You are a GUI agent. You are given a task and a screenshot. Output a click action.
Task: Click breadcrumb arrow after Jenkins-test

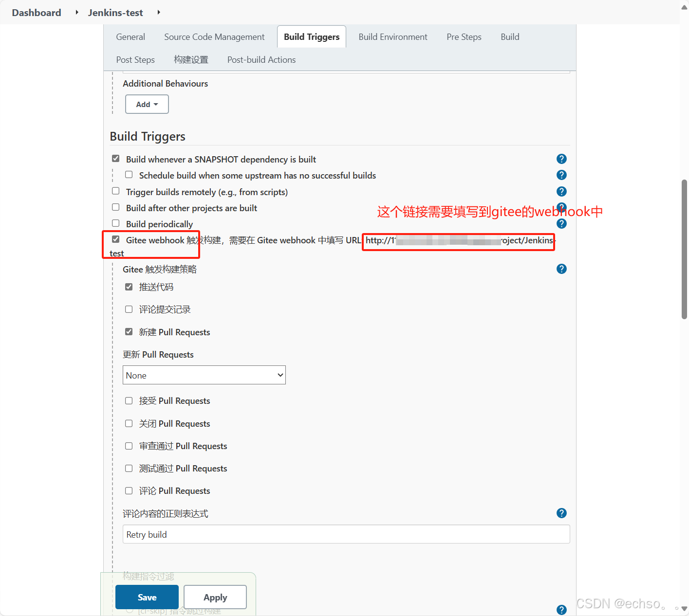pyautogui.click(x=159, y=12)
